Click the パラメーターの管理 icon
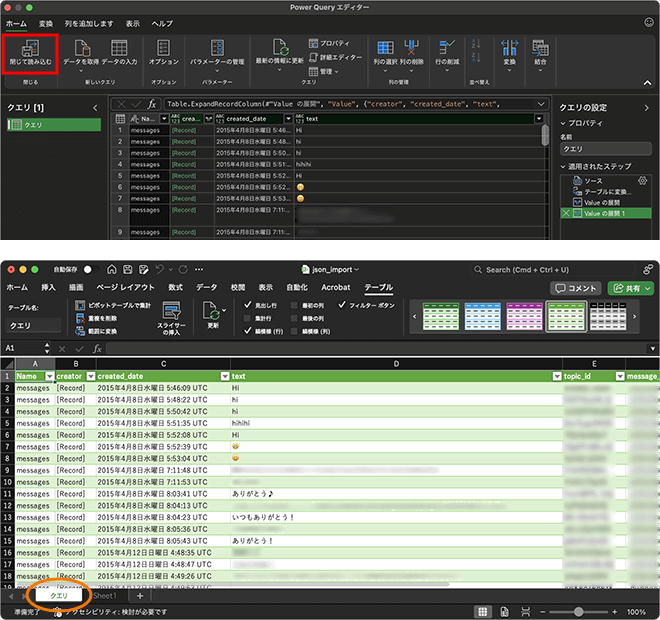Viewport: 660px width, 620px height. click(217, 48)
